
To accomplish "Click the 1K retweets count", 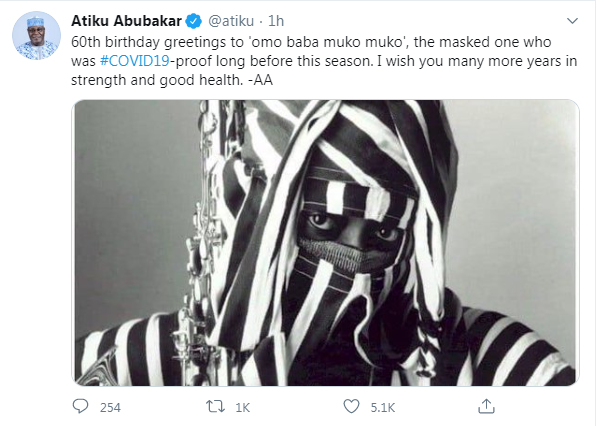I will [x=242, y=408].
